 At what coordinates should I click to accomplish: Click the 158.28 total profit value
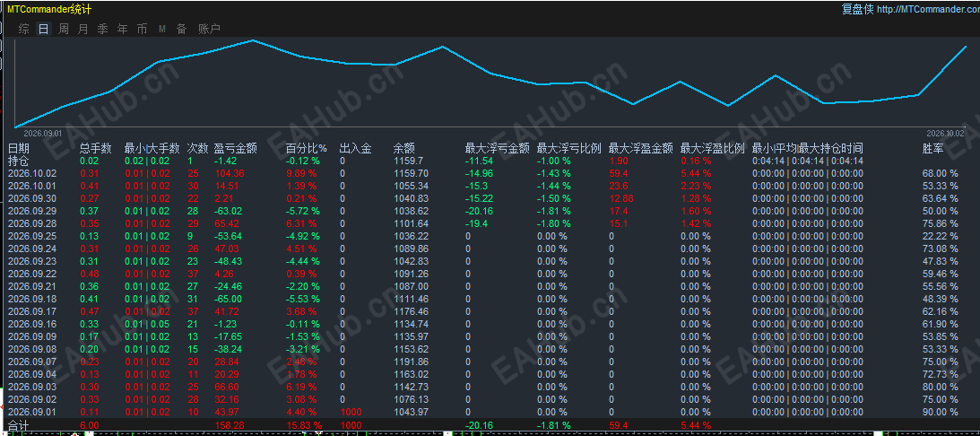pos(229,425)
